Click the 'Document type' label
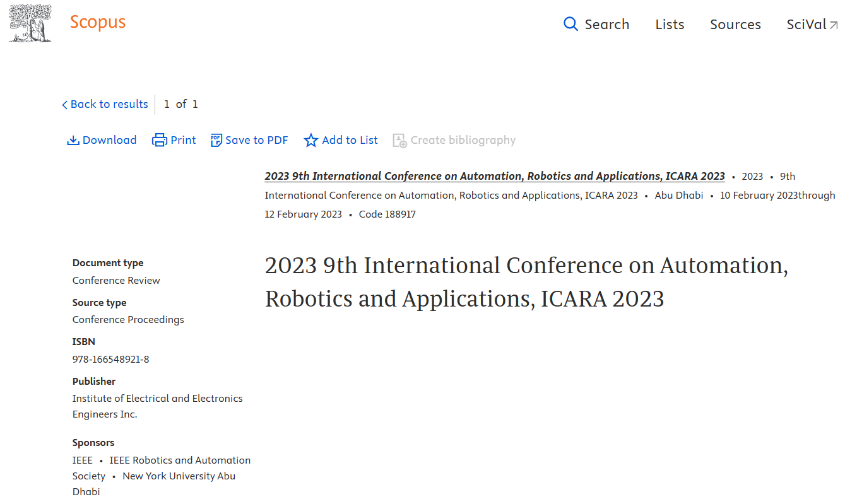 108,263
